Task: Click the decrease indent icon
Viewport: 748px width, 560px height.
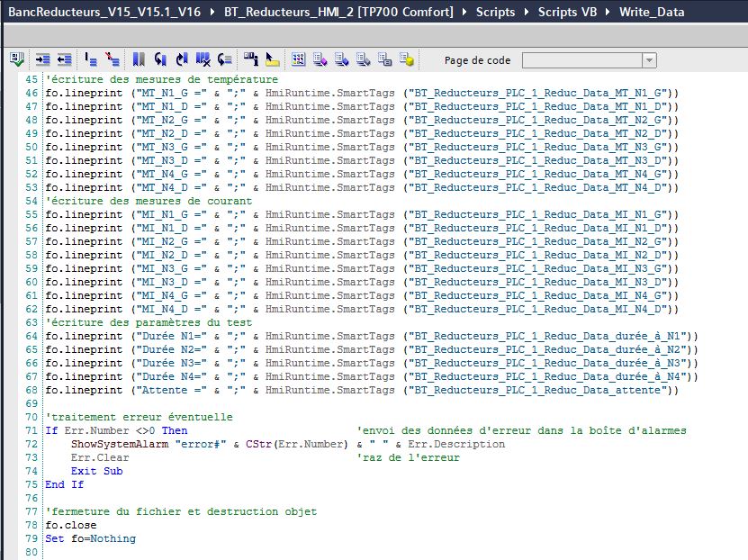Action: pos(64,59)
